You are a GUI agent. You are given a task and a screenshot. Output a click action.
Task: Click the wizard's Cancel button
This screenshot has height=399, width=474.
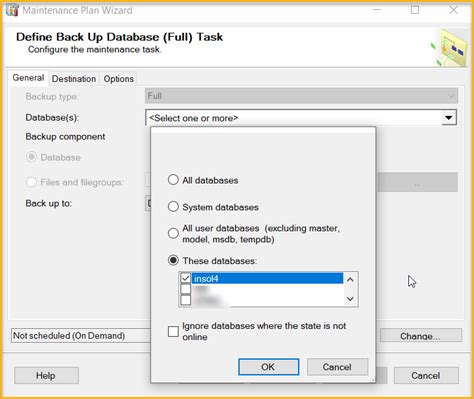[x=426, y=376]
